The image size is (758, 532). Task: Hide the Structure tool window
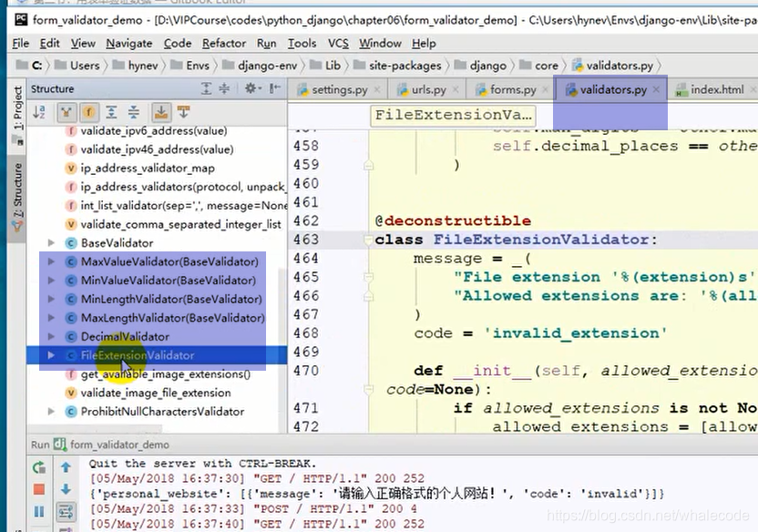tap(275, 88)
